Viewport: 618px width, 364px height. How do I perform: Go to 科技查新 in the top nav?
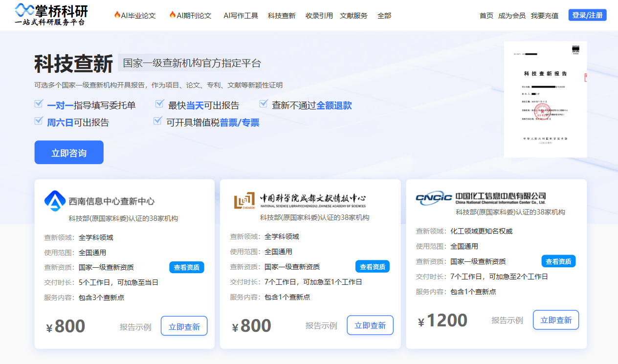282,16
